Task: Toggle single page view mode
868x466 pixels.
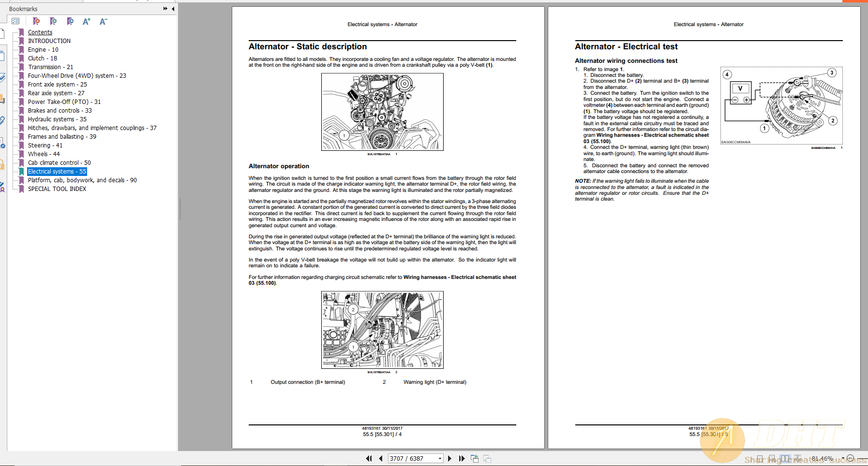Action: pyautogui.click(x=760, y=458)
